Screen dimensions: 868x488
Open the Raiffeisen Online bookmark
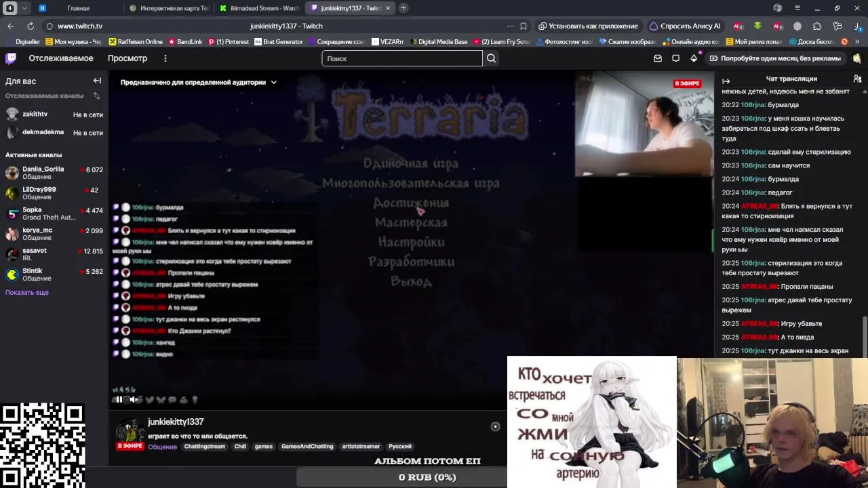pos(136,41)
